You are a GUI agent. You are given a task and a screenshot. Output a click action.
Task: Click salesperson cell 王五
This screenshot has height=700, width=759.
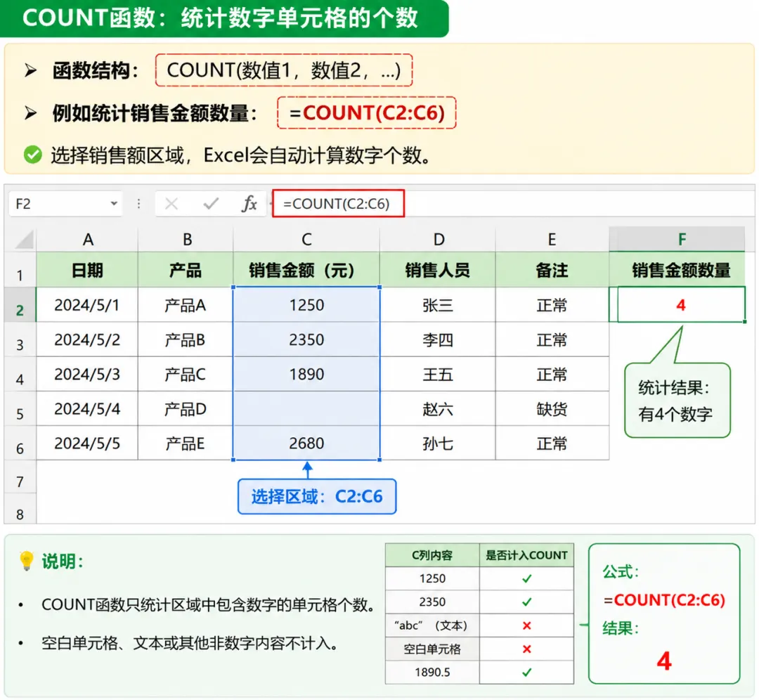[438, 374]
